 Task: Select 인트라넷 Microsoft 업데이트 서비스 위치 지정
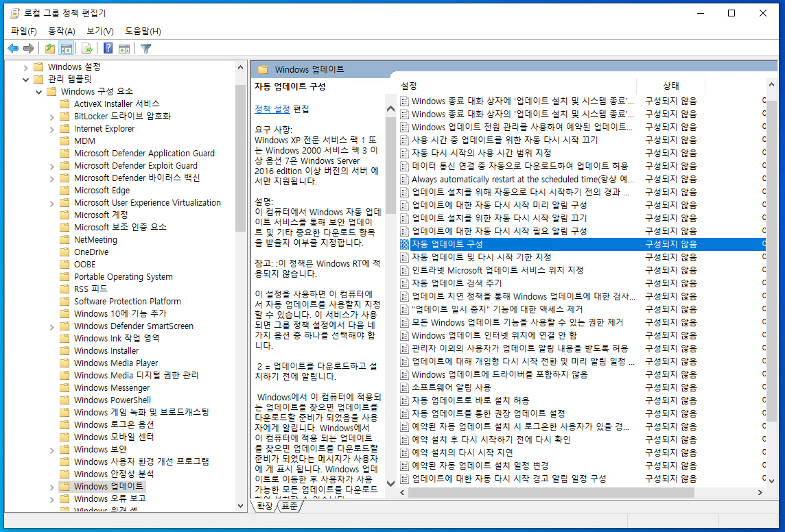pyautogui.click(x=497, y=270)
